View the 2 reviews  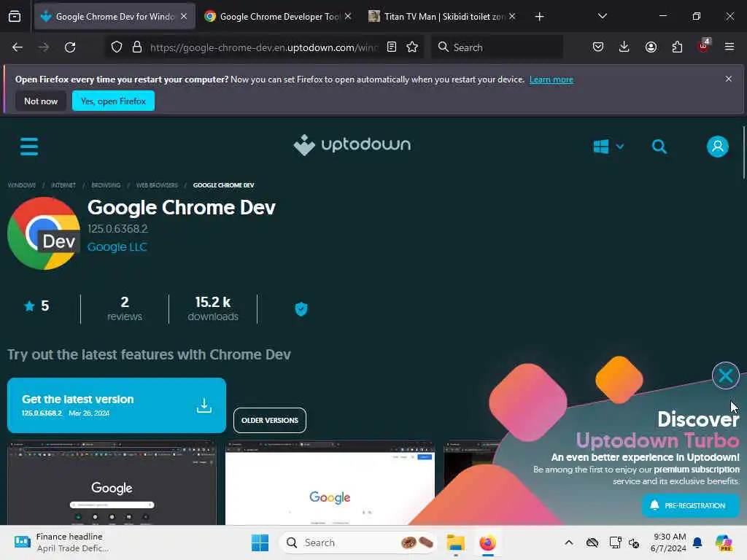[x=124, y=308]
